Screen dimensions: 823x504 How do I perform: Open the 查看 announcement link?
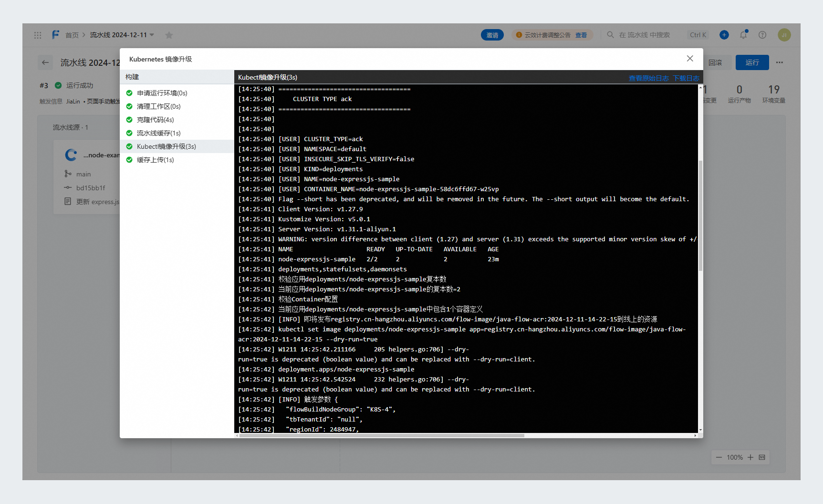coord(581,35)
